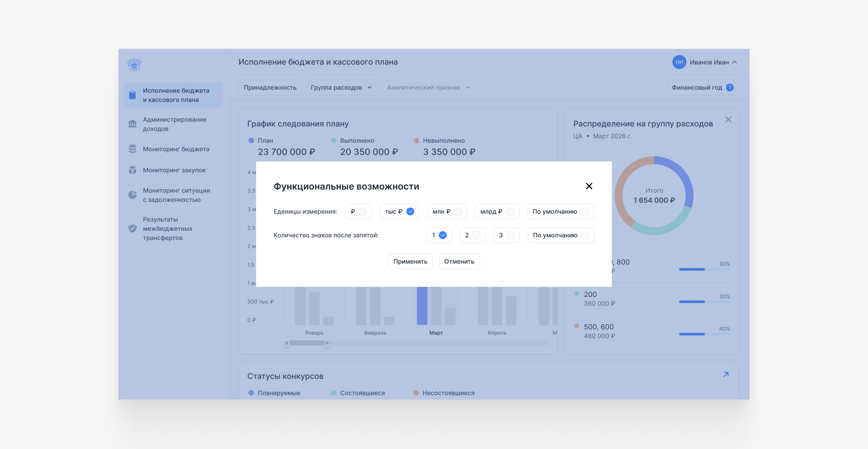Select the plain ₽ unit option

(358, 211)
